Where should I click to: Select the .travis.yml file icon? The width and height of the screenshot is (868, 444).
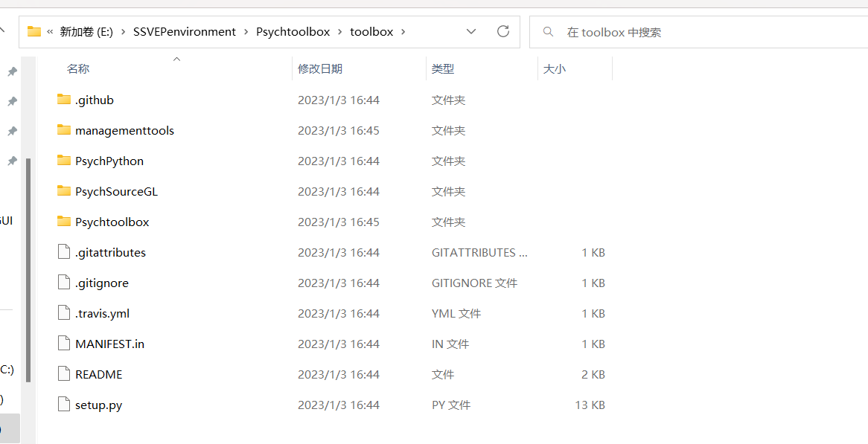tap(63, 312)
